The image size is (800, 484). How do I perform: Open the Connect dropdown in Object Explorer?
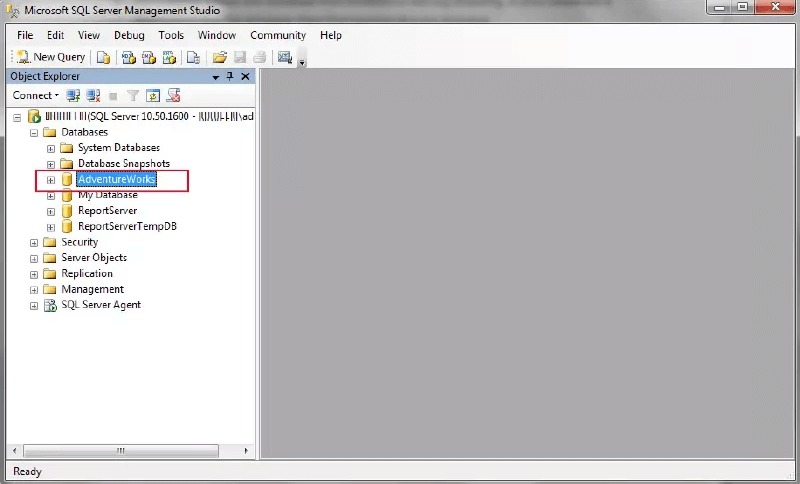36,95
